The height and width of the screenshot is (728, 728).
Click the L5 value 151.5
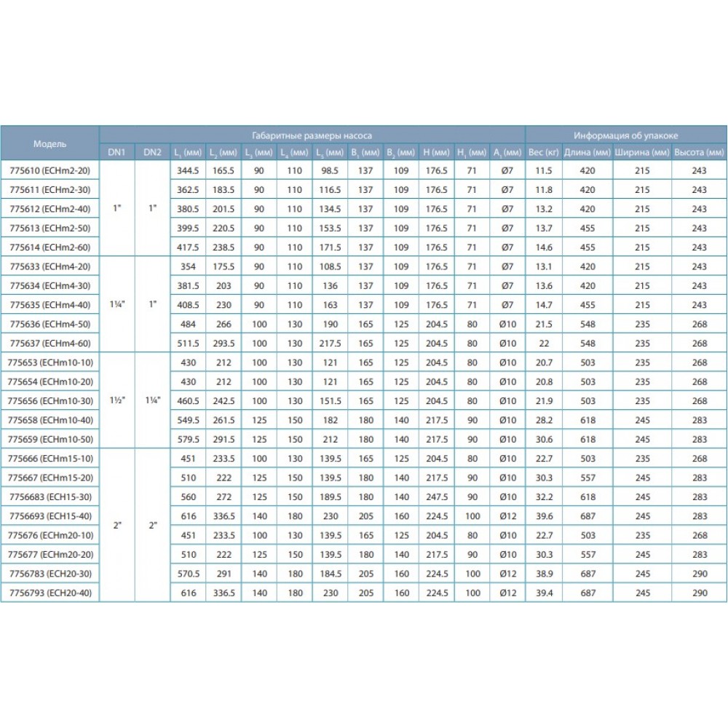click(x=330, y=400)
